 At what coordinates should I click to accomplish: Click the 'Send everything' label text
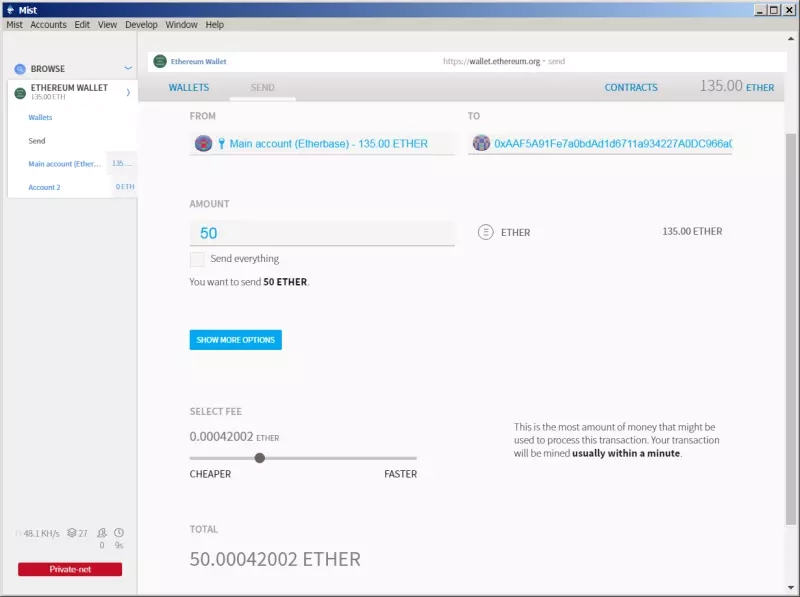point(244,259)
